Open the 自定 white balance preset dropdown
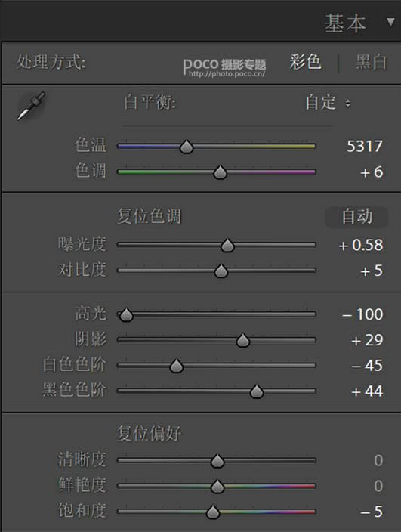The height and width of the screenshot is (532, 401). click(328, 103)
